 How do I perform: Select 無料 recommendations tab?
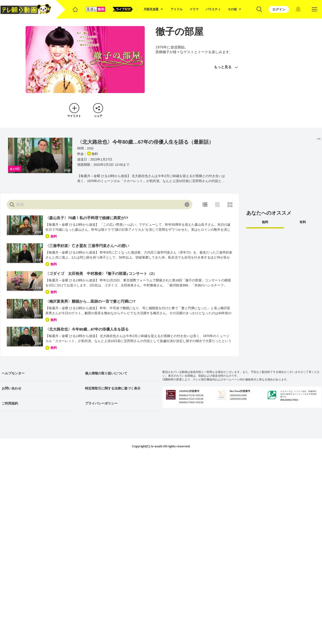(265, 222)
